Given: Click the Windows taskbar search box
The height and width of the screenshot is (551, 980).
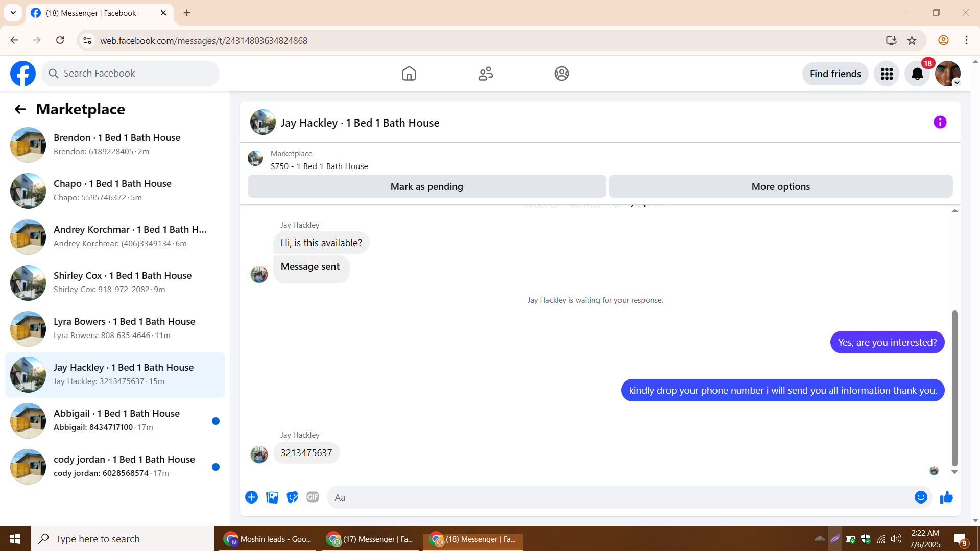Looking at the screenshot, I should [123, 539].
